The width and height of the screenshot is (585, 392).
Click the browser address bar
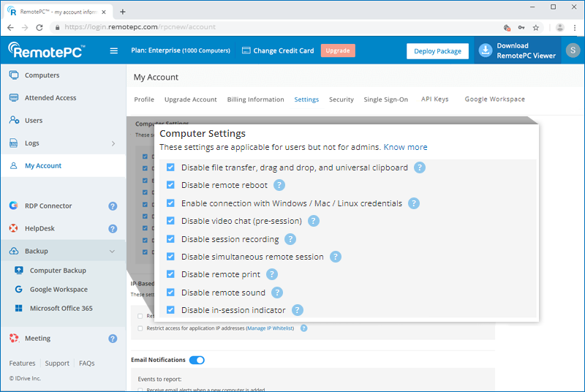click(x=278, y=28)
